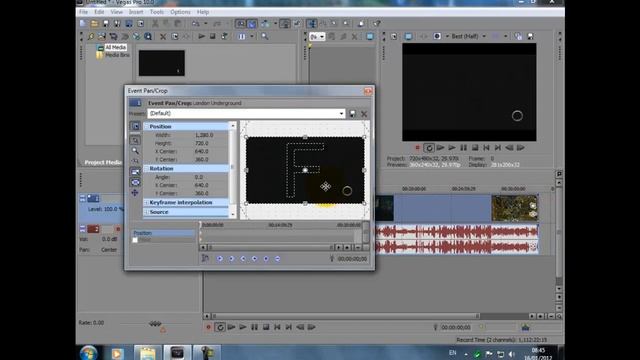This screenshot has width=640, height=360.
Task: Open the File Explorer taskbar icon
Action: 147,353
